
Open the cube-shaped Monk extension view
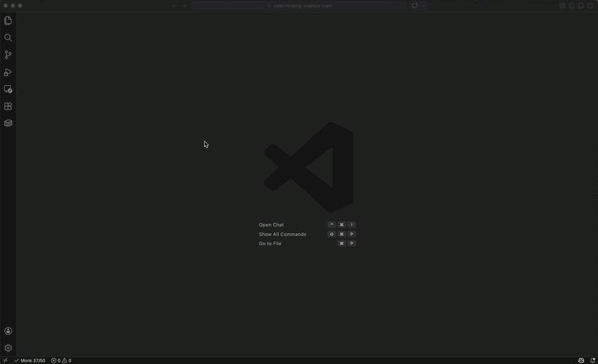[x=8, y=123]
